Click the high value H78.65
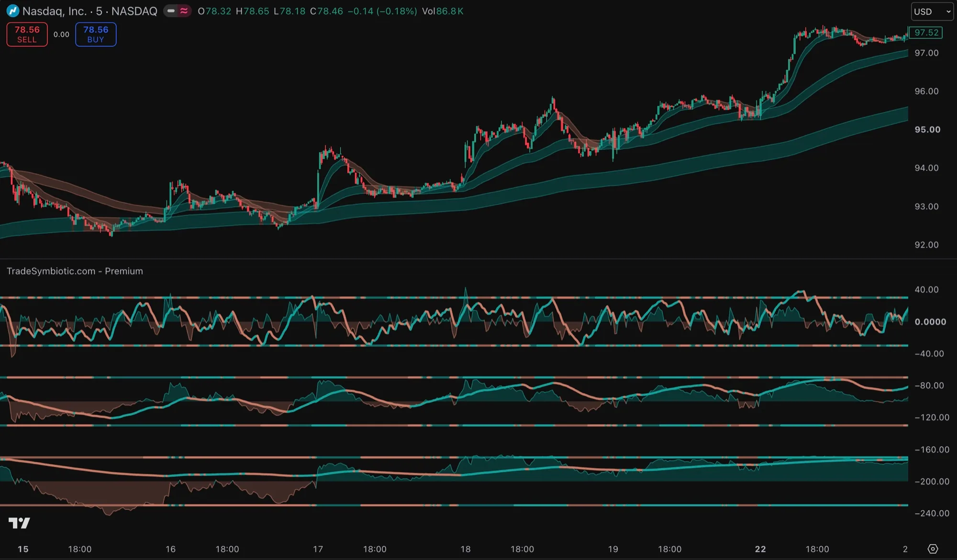This screenshot has width=957, height=560. click(x=252, y=11)
